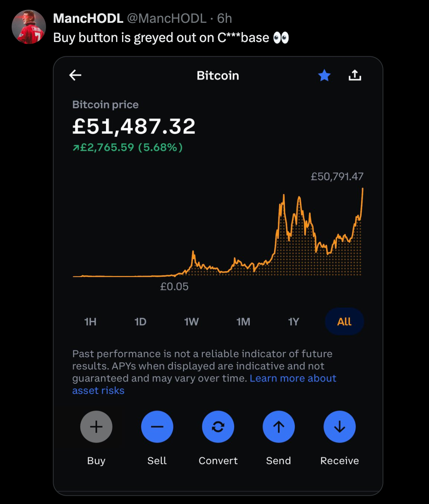Toggle the blue favorite star
Viewport: 429px width, 504px height.
point(324,75)
